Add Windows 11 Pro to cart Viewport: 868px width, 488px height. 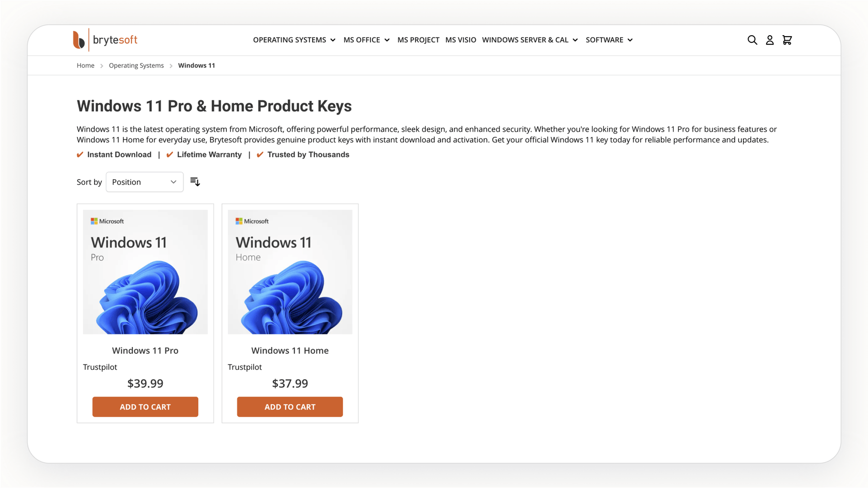coord(145,407)
